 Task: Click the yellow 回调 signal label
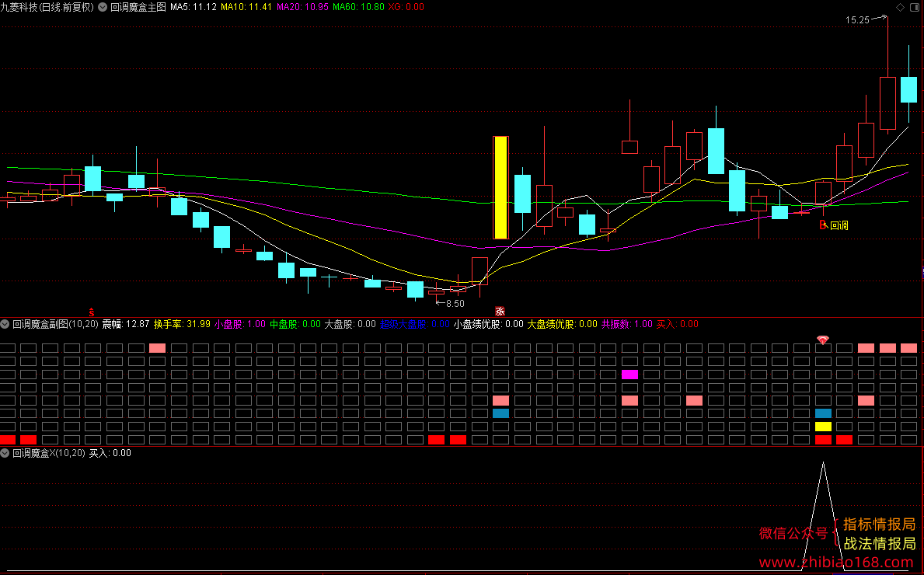coord(839,225)
